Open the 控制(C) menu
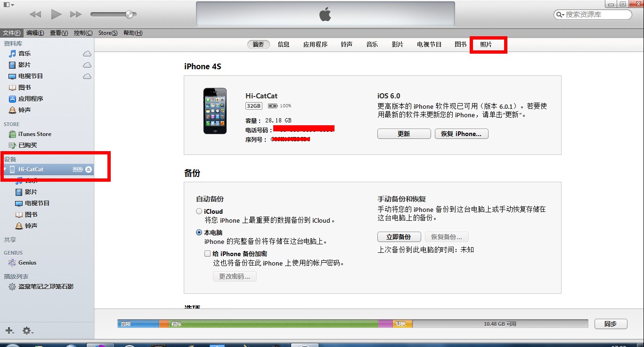 pos(83,33)
